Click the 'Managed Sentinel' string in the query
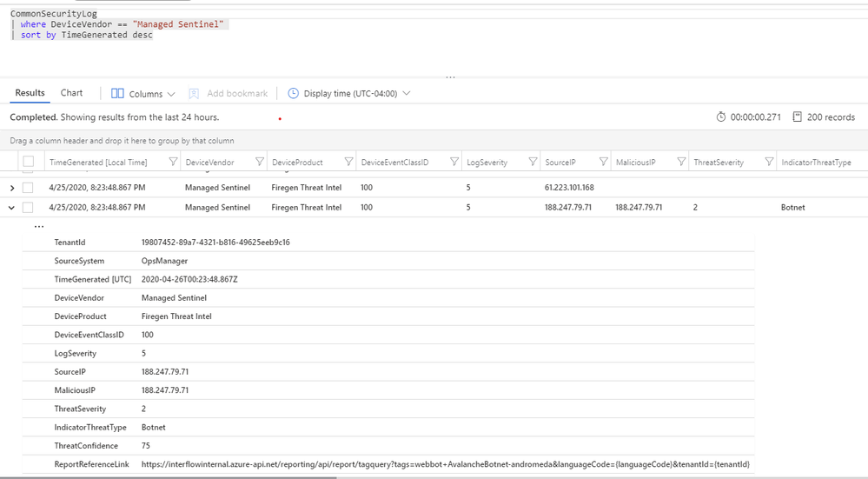This screenshot has width=868, height=479. pyautogui.click(x=178, y=24)
